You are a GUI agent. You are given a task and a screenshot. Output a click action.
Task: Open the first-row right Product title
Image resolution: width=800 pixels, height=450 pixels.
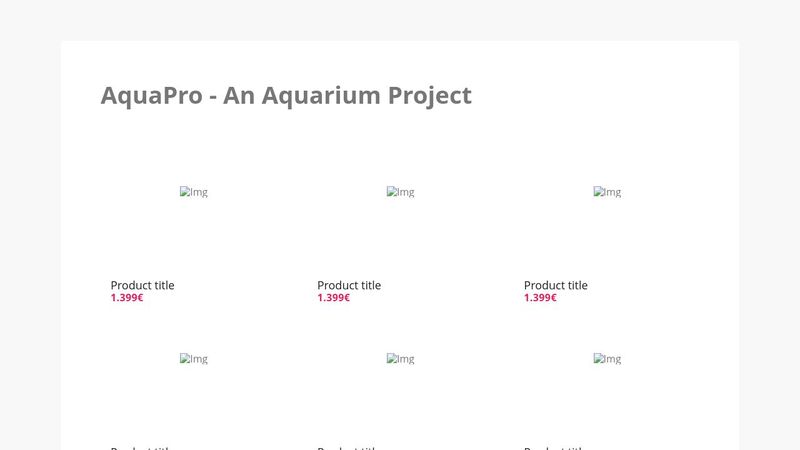coord(556,285)
